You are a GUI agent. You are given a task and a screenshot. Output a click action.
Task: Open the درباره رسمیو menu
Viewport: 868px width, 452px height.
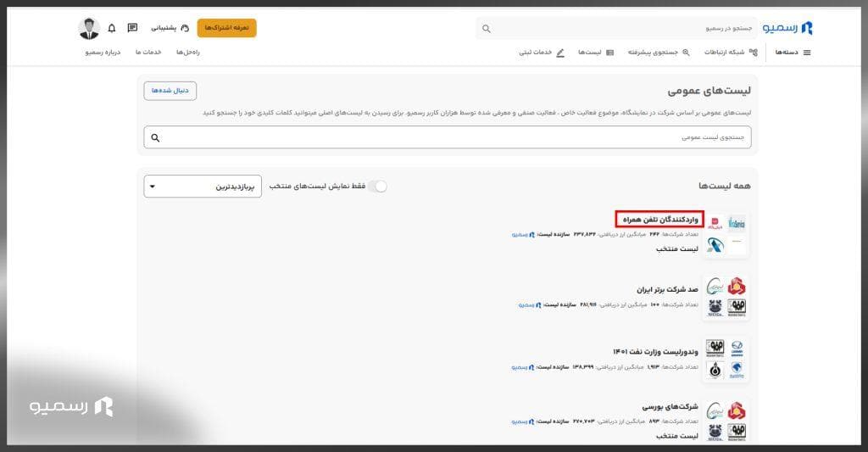103,52
